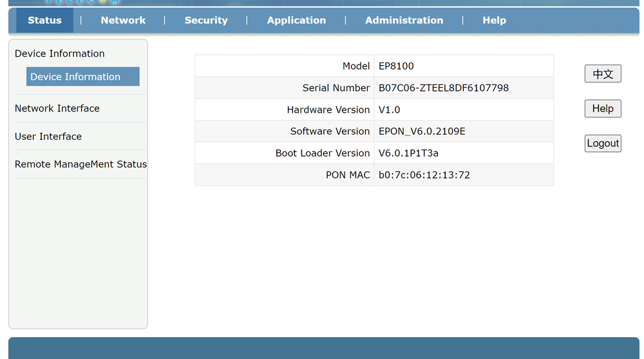Open Remote ManageMent Status in the sidebar
The height and width of the screenshot is (359, 644).
click(x=80, y=164)
